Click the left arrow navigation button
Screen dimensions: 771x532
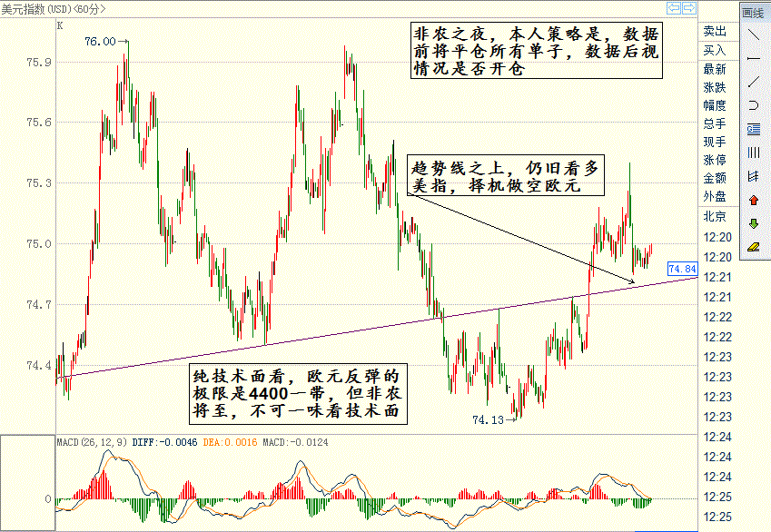click(674, 8)
